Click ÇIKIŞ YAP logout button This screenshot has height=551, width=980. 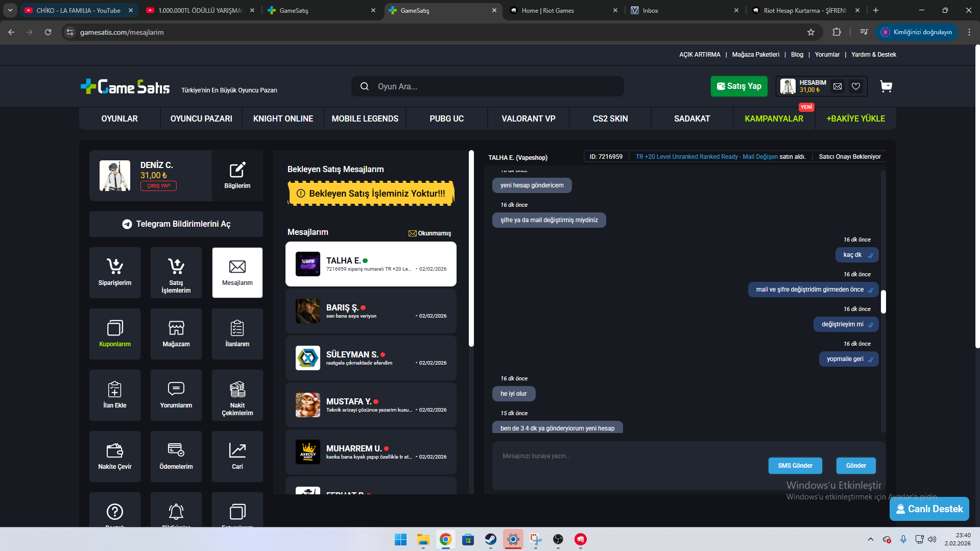(x=158, y=186)
